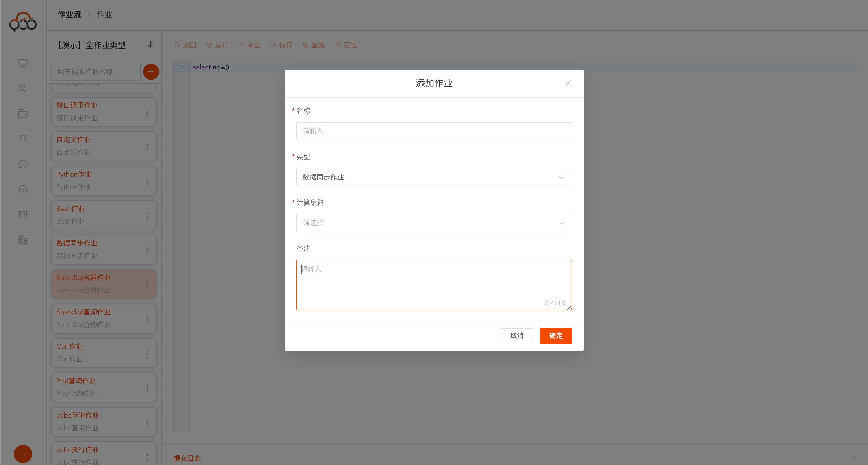Click the chat bubble sidebar icon

click(23, 164)
